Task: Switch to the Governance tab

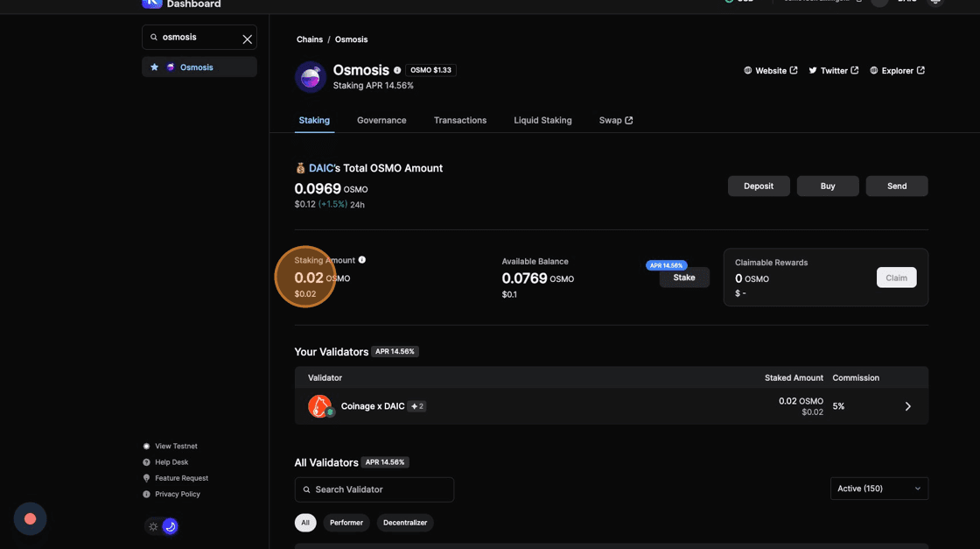Action: tap(381, 120)
